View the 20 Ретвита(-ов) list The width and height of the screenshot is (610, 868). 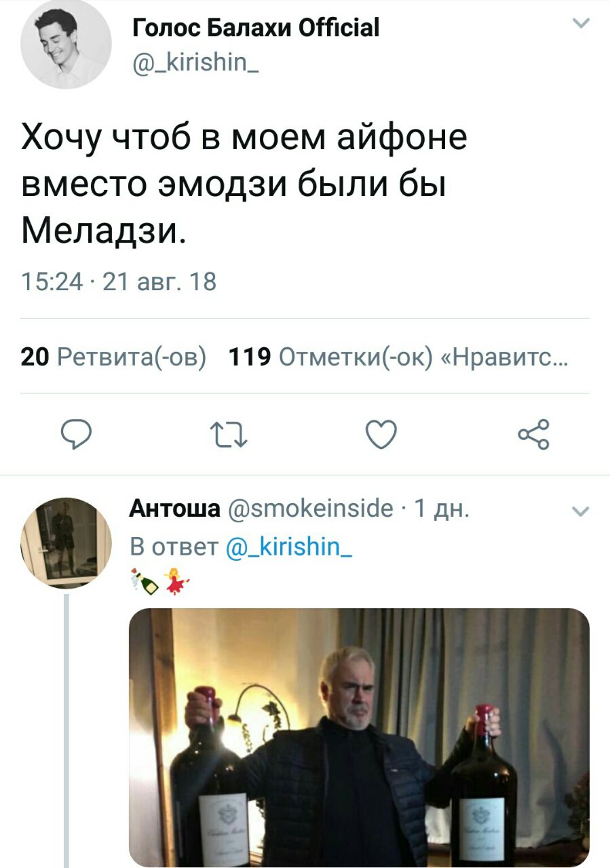click(x=114, y=356)
